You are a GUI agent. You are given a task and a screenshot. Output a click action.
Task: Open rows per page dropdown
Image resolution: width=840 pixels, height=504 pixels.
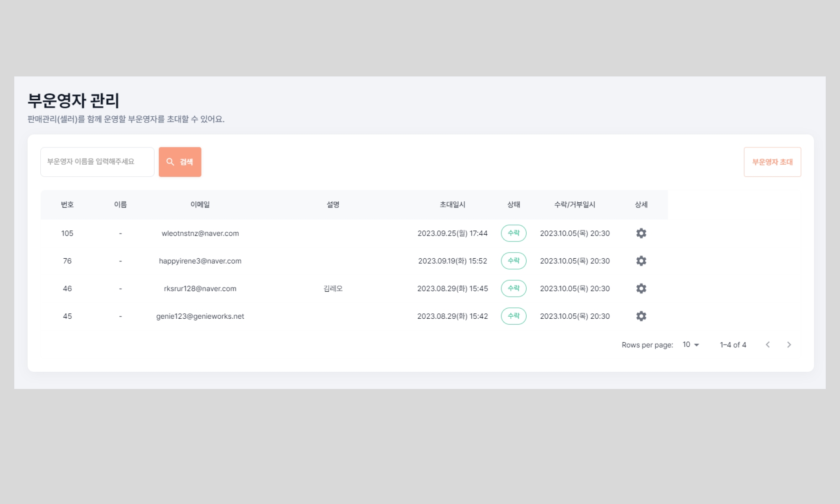[x=690, y=344]
